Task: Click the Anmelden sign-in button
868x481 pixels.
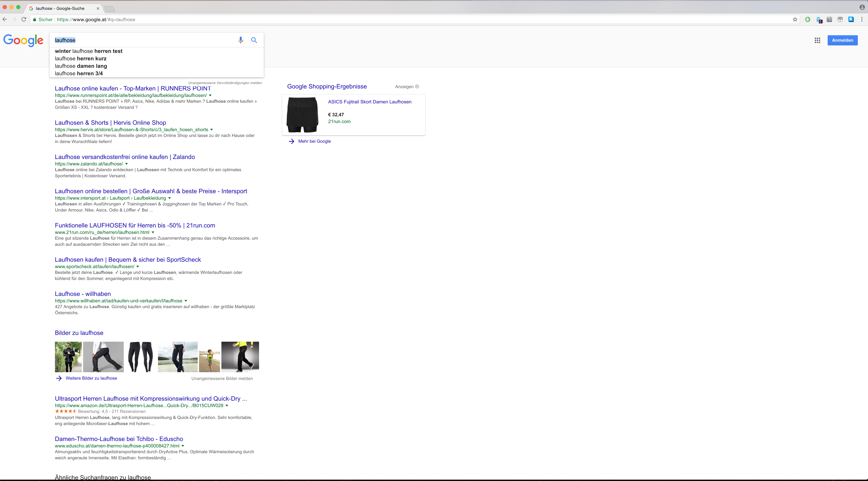Action: (842, 40)
